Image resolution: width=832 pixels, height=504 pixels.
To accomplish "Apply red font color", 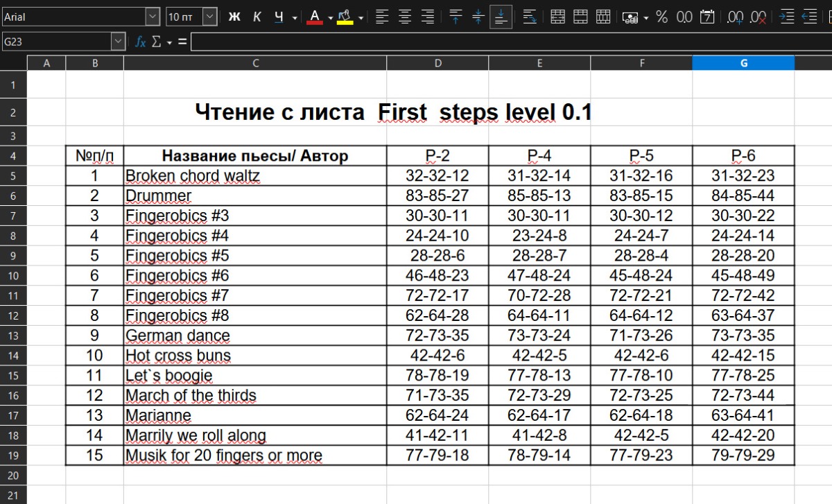I will [x=314, y=17].
